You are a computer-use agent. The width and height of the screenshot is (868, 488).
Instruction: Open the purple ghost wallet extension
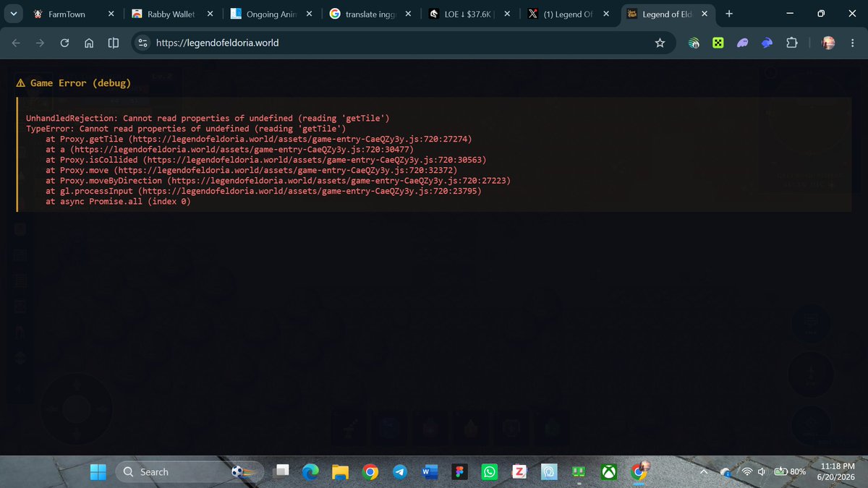coord(743,43)
